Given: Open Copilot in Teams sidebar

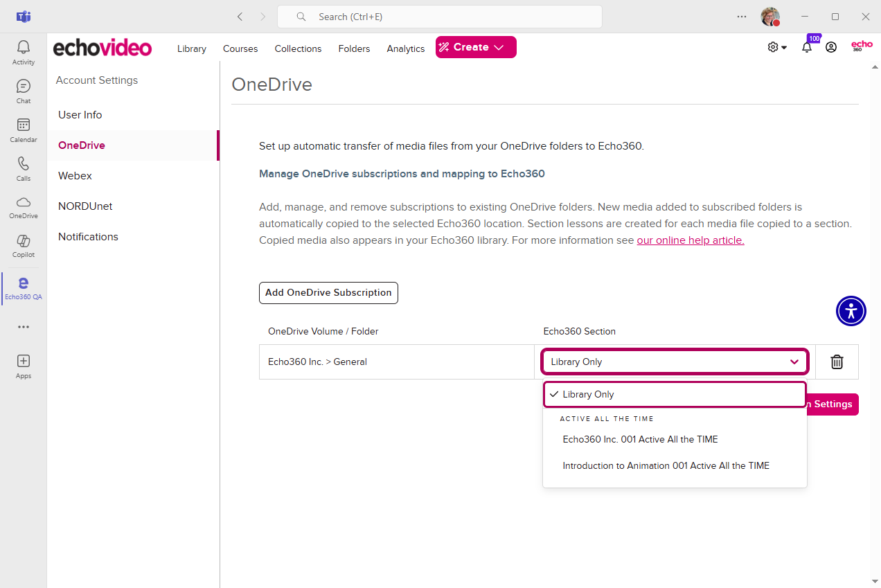Looking at the screenshot, I should click(24, 246).
